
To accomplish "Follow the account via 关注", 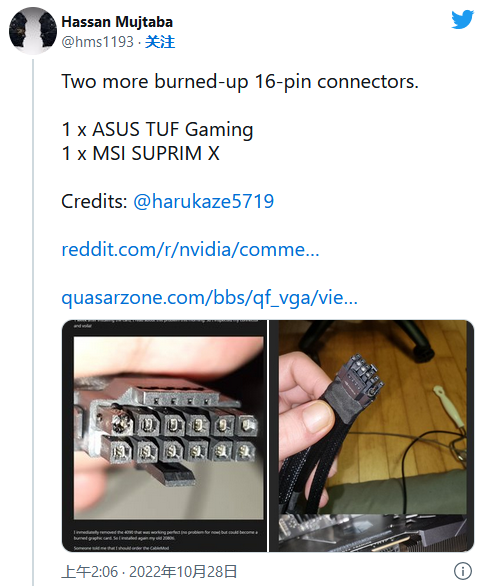I will pos(160,42).
